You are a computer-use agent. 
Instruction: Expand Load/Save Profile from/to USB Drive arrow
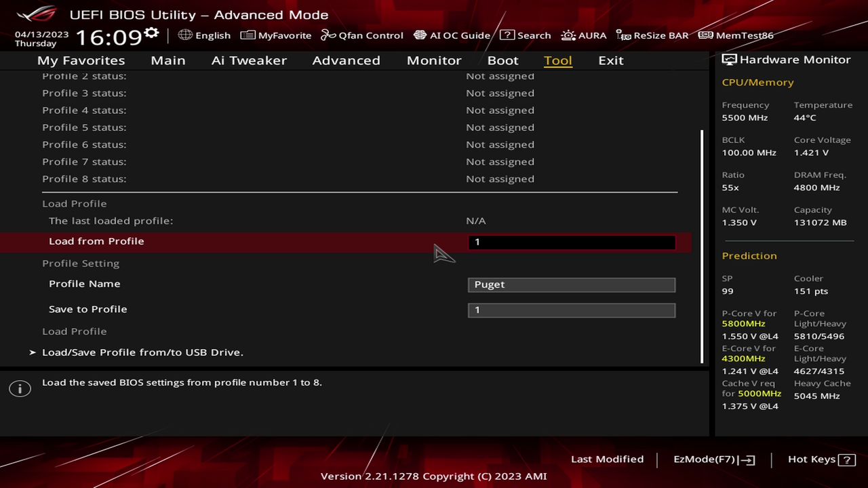tap(33, 352)
